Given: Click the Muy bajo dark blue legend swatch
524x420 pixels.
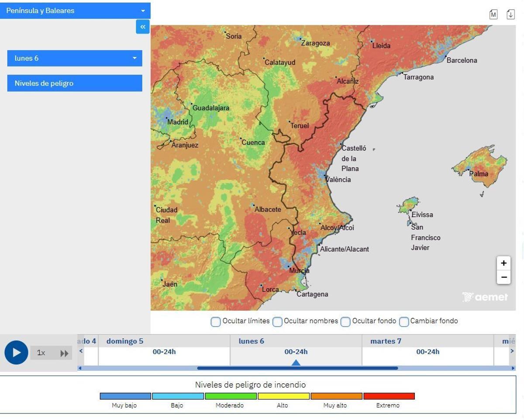Looking at the screenshot, I should pos(125,396).
